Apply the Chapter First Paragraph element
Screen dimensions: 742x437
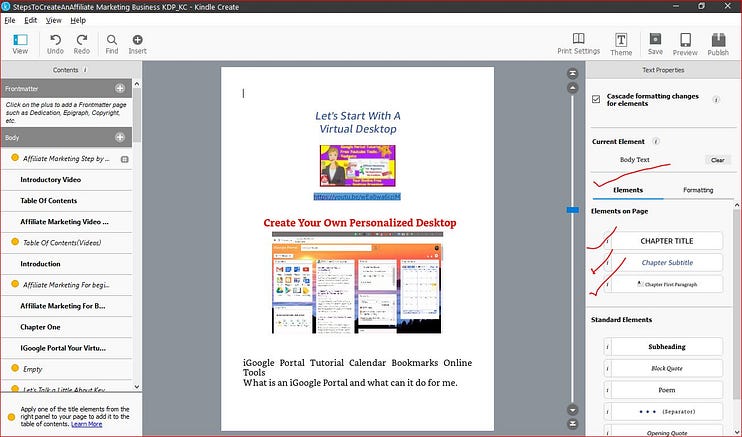tap(666, 285)
